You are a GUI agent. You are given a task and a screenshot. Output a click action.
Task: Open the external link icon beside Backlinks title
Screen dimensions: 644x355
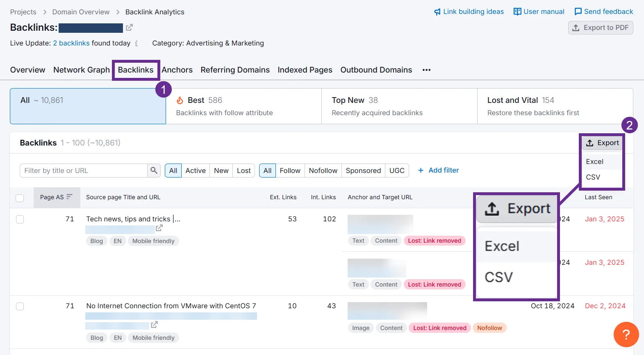129,27
